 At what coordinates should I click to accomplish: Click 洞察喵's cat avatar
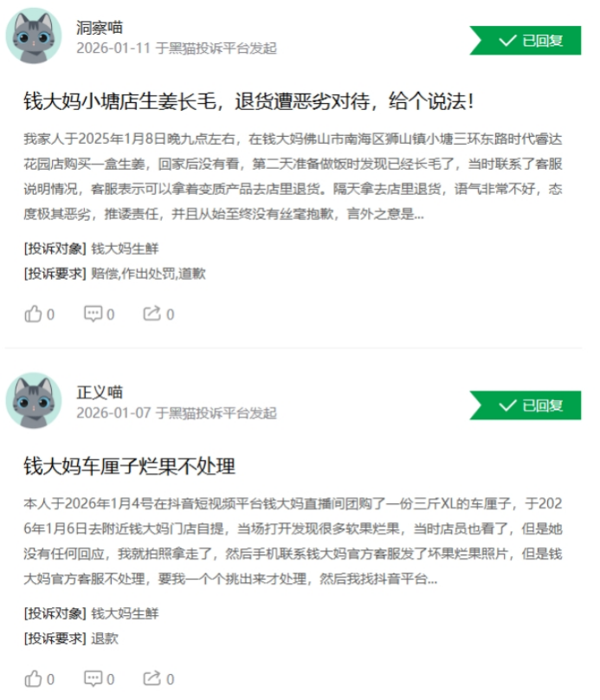coord(34,36)
